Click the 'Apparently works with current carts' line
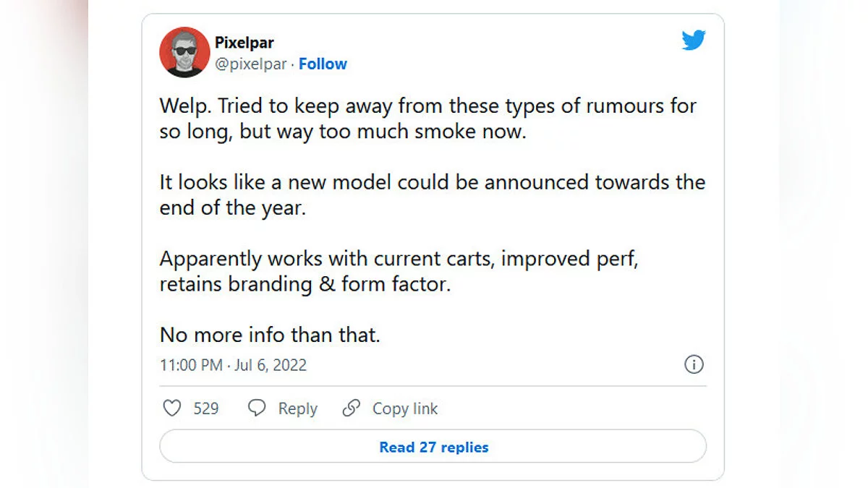 (x=399, y=258)
